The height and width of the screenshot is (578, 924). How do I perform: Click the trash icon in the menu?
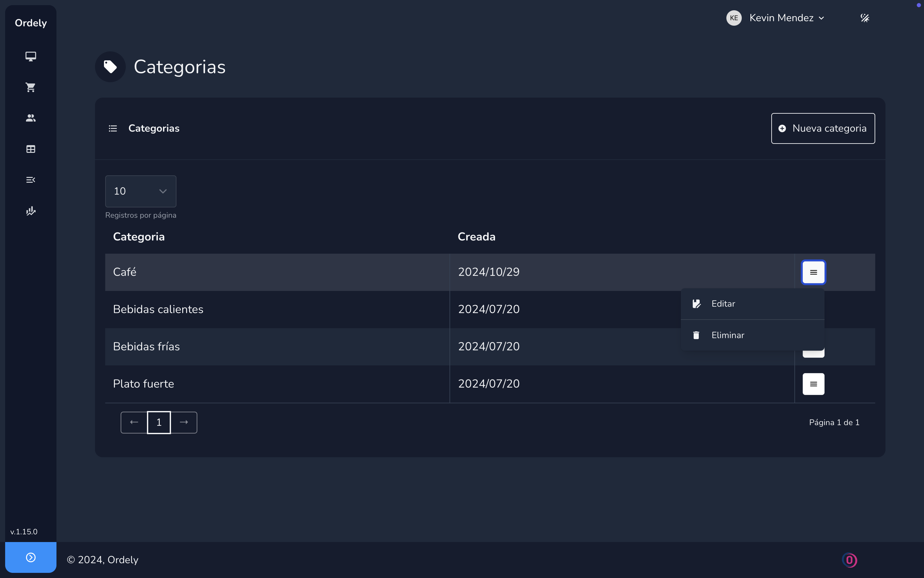(696, 335)
